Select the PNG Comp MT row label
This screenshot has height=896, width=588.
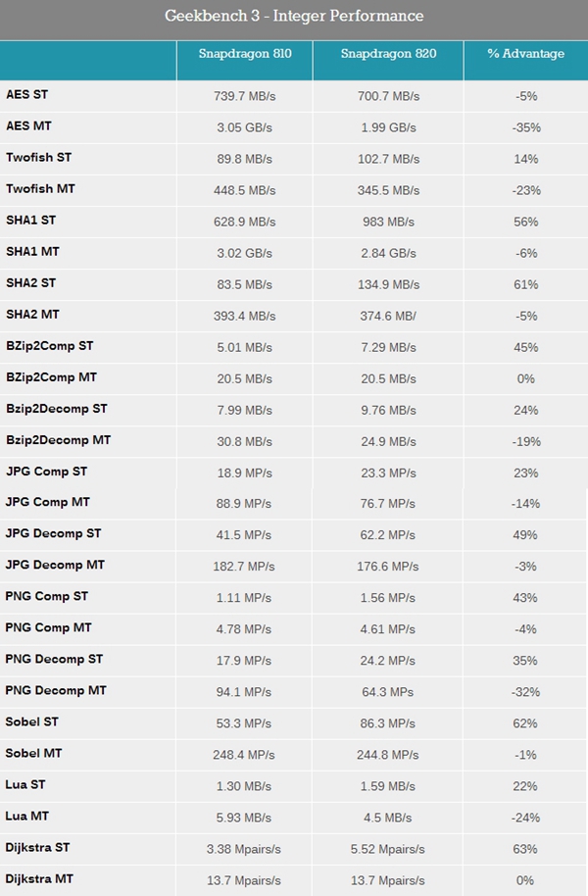point(48,628)
